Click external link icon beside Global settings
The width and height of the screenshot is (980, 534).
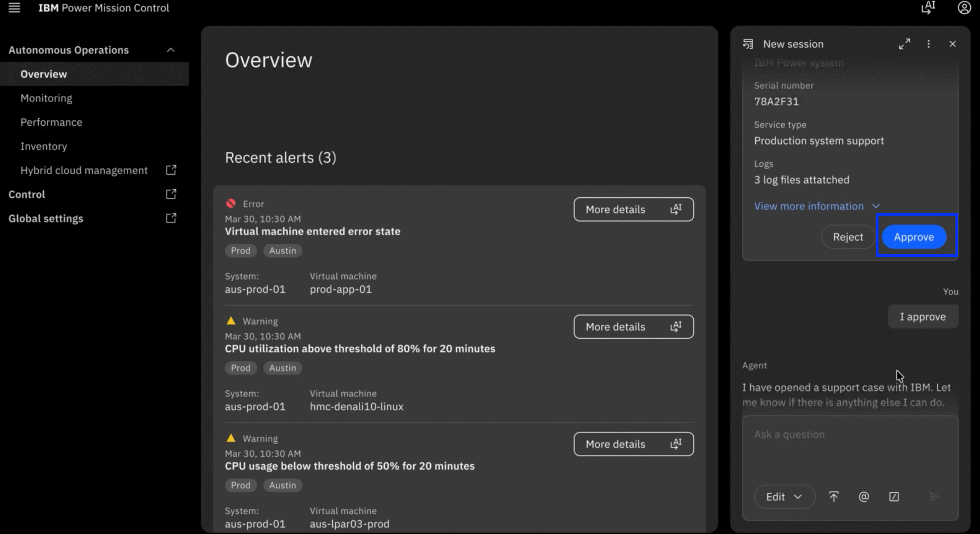tap(171, 218)
